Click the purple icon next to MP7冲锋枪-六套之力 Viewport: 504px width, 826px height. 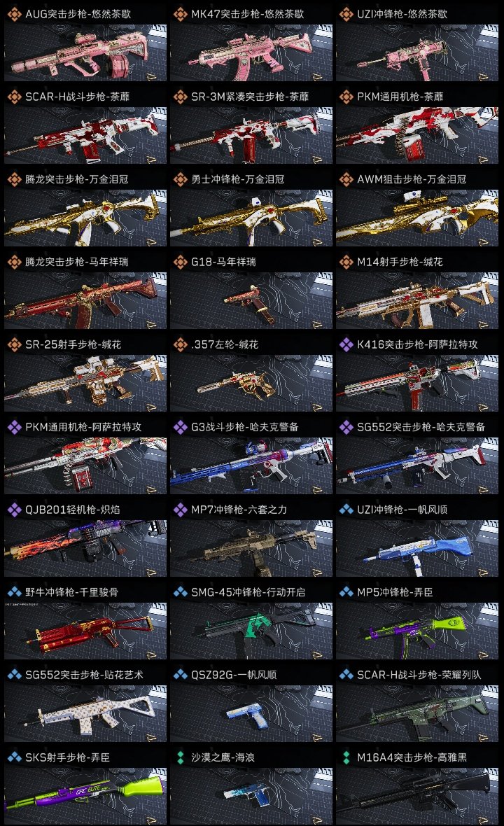click(180, 510)
